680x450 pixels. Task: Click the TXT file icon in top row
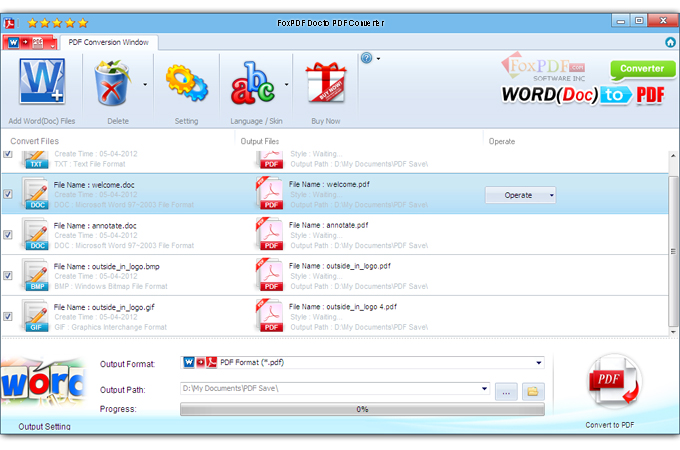pos(36,160)
